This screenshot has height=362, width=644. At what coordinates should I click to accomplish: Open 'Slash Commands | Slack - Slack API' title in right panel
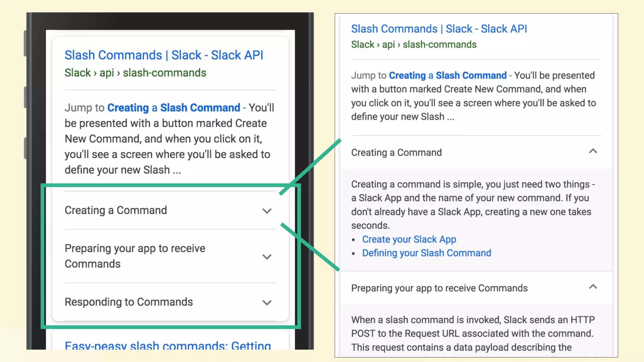439,29
